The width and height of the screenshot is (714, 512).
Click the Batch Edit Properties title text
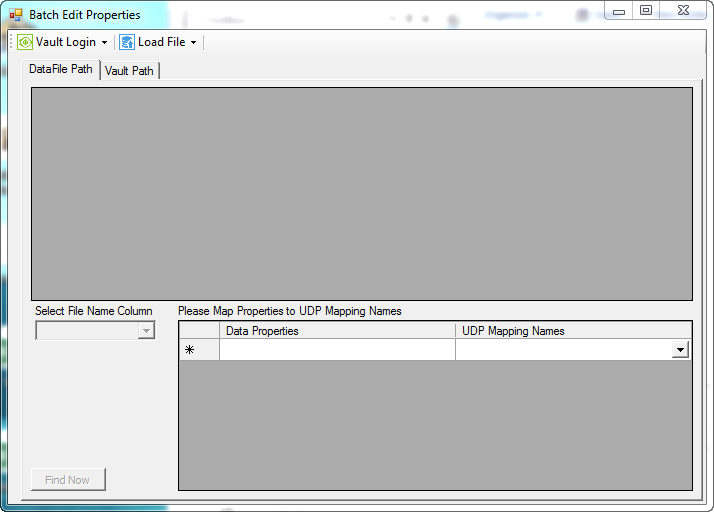pos(85,15)
